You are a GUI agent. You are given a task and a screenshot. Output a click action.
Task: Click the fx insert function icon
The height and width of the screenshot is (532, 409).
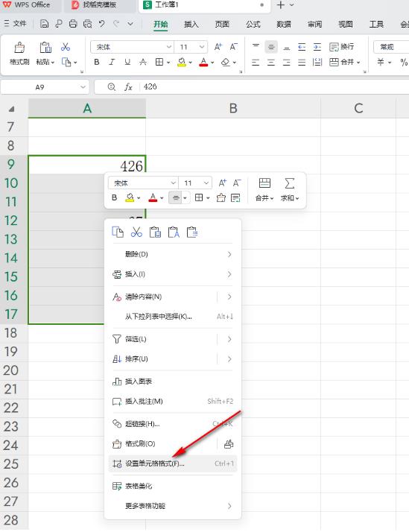coord(128,87)
